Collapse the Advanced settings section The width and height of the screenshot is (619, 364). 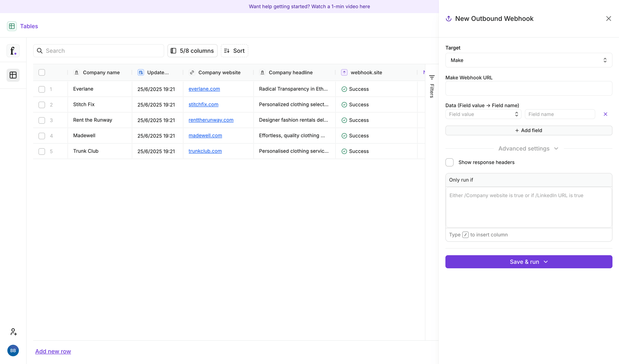[556, 148]
